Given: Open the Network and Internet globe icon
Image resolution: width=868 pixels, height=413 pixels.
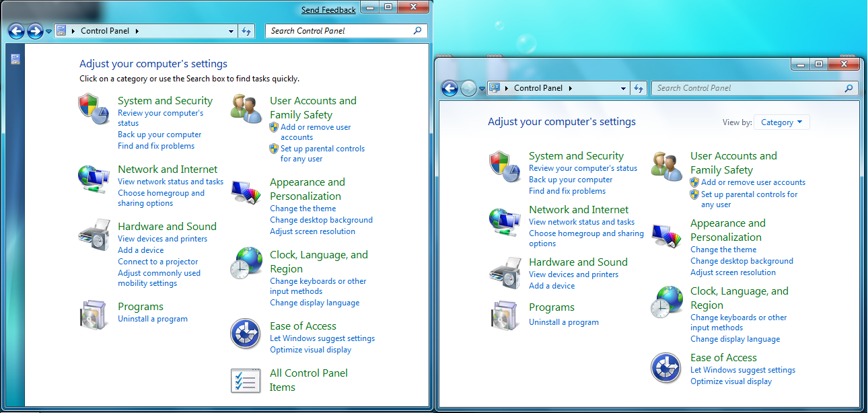Looking at the screenshot, I should [x=93, y=177].
